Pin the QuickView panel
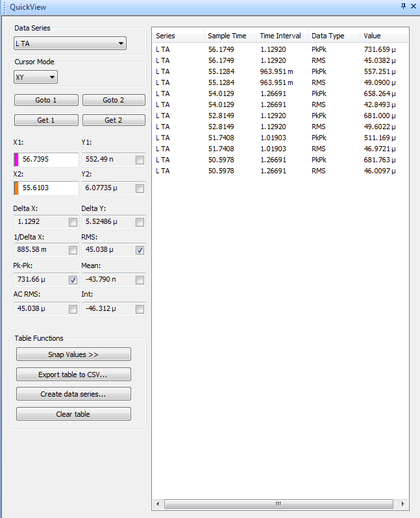Image resolution: width=420 pixels, height=518 pixels. tap(404, 6)
